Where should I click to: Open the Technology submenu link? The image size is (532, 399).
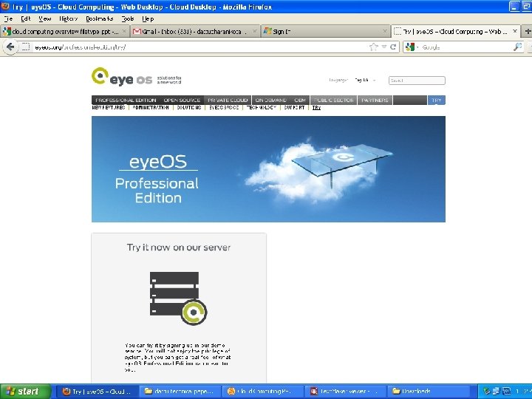[262, 108]
